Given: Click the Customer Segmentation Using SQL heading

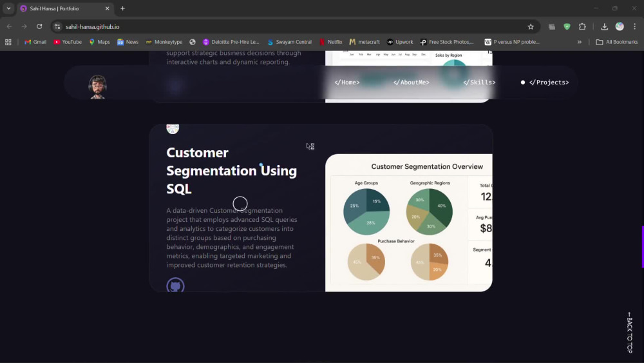Looking at the screenshot, I should click(231, 171).
